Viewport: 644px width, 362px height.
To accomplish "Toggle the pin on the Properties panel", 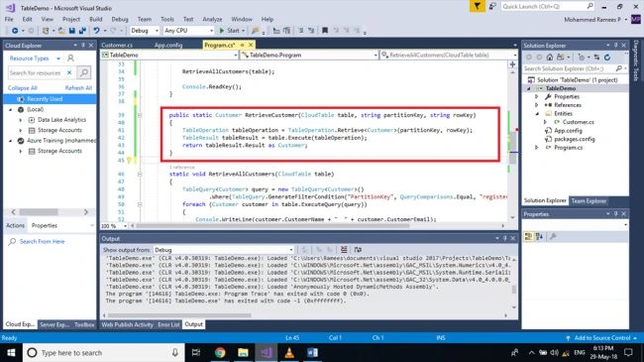I will click(x=615, y=214).
